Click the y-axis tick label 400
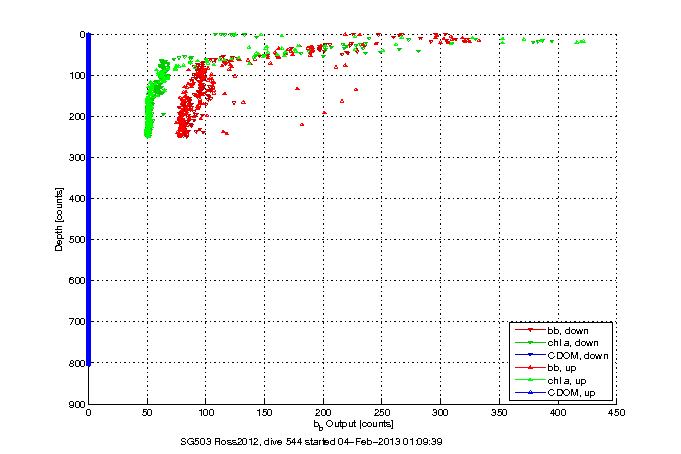This screenshot has width=681, height=454. (x=76, y=199)
